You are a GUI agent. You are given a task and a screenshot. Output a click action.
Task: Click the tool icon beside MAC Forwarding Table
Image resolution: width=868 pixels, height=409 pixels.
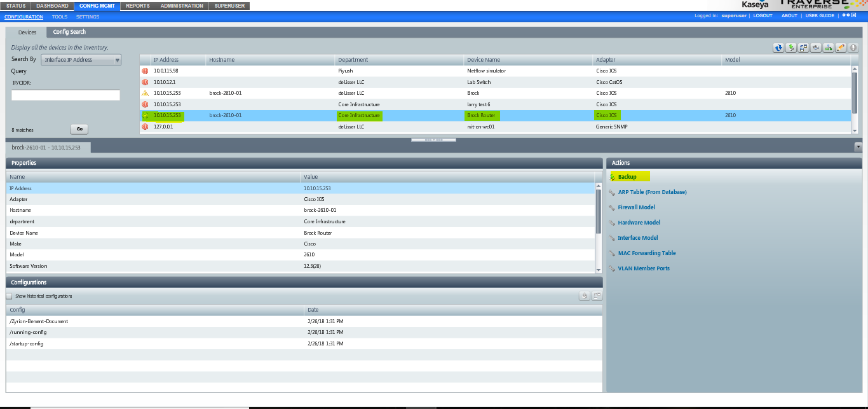612,253
